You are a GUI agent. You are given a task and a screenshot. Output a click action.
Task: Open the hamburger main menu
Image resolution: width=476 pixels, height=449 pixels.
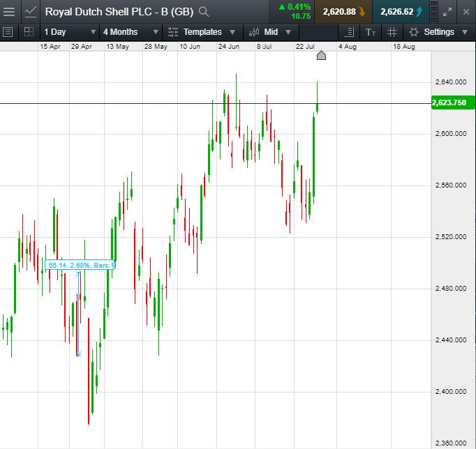[9, 12]
